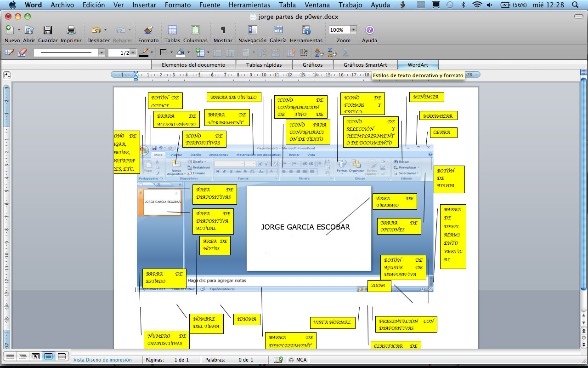The height and width of the screenshot is (368, 588).
Task: Switch to print layout view button
Action: pyautogui.click(x=48, y=356)
